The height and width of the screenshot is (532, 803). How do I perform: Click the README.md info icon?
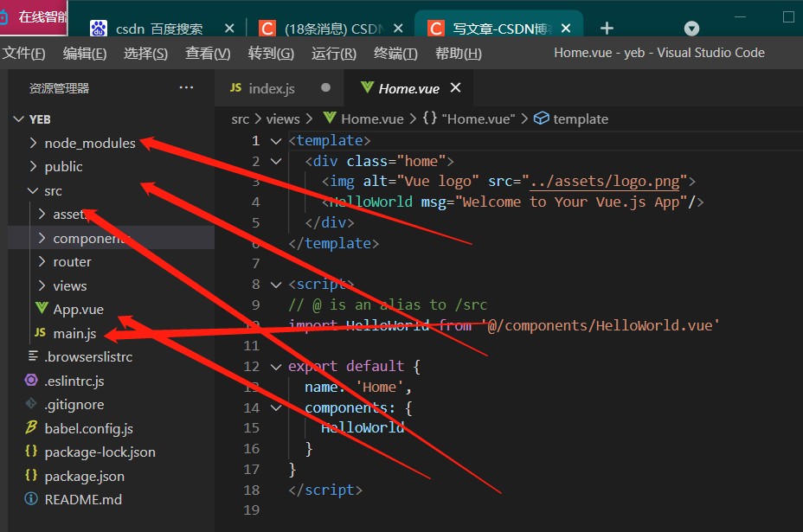(x=31, y=499)
